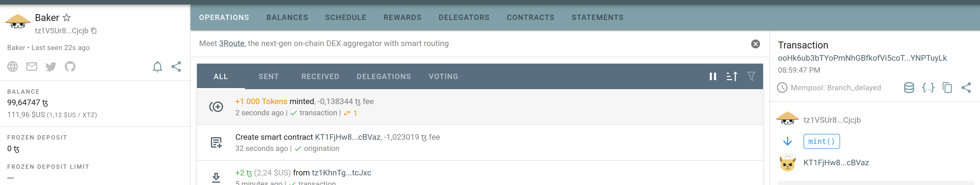The image size is (980, 185).
Task: Switch to the Balances tab
Action: coord(287,18)
